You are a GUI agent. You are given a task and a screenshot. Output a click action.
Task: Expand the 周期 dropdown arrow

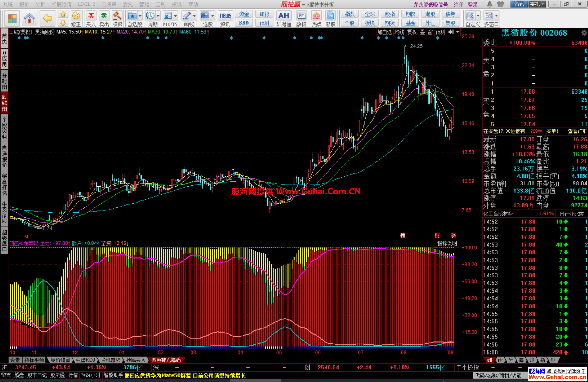158,16
